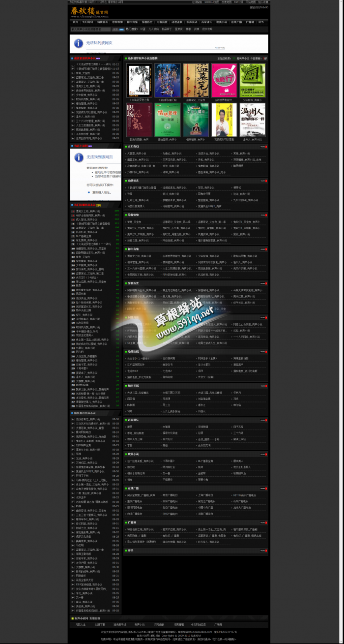Open MORE for the 在线广播 section
Image resolution: width=344 pixels, height=644 pixels.
(263, 488)
